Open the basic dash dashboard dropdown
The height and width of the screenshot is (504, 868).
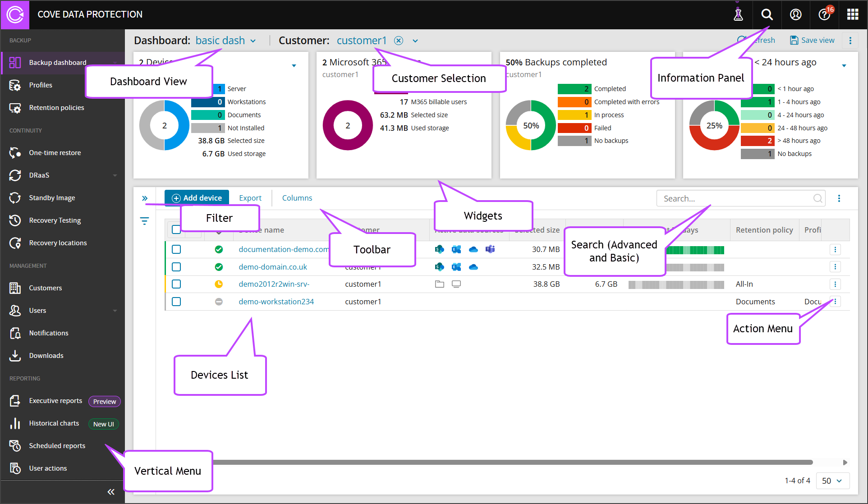click(x=253, y=41)
